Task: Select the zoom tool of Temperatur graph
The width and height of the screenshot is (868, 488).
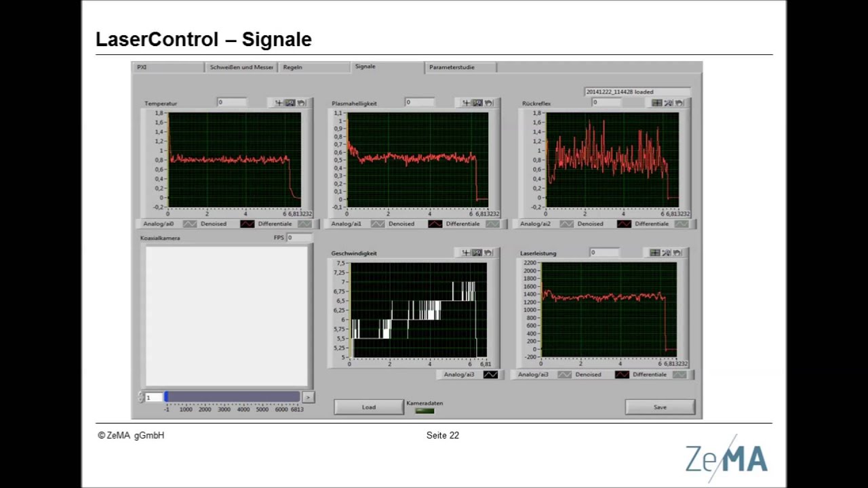Action: tap(290, 103)
